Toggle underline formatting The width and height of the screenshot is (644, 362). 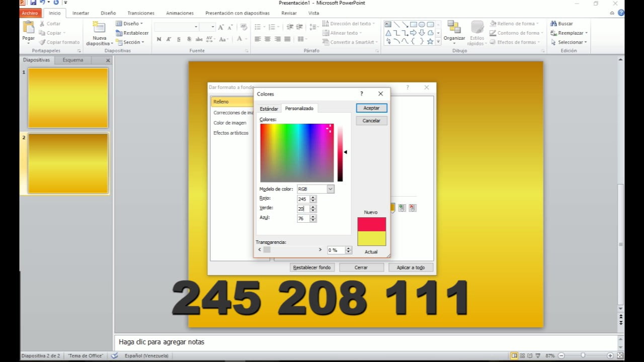pyautogui.click(x=178, y=39)
